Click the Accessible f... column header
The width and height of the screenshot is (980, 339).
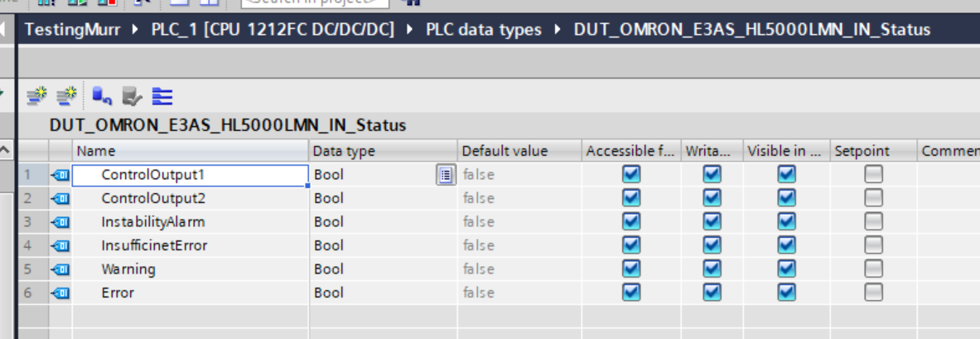click(631, 151)
